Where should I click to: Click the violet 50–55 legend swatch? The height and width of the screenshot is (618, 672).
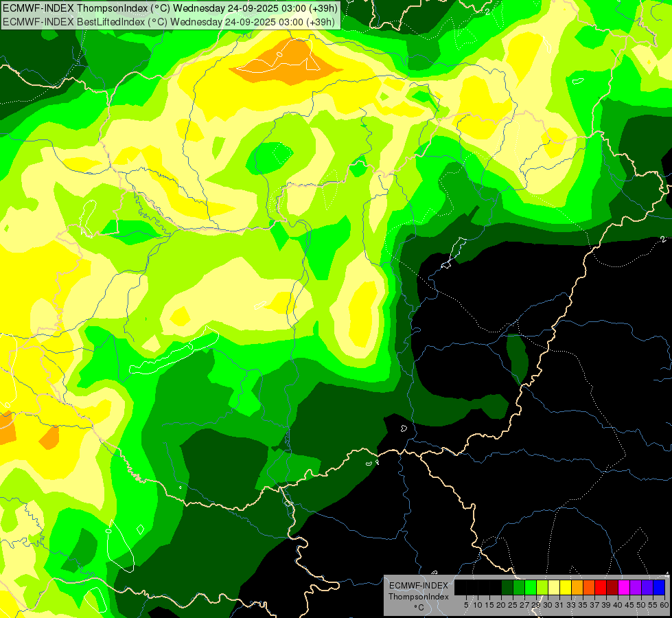coord(647,587)
